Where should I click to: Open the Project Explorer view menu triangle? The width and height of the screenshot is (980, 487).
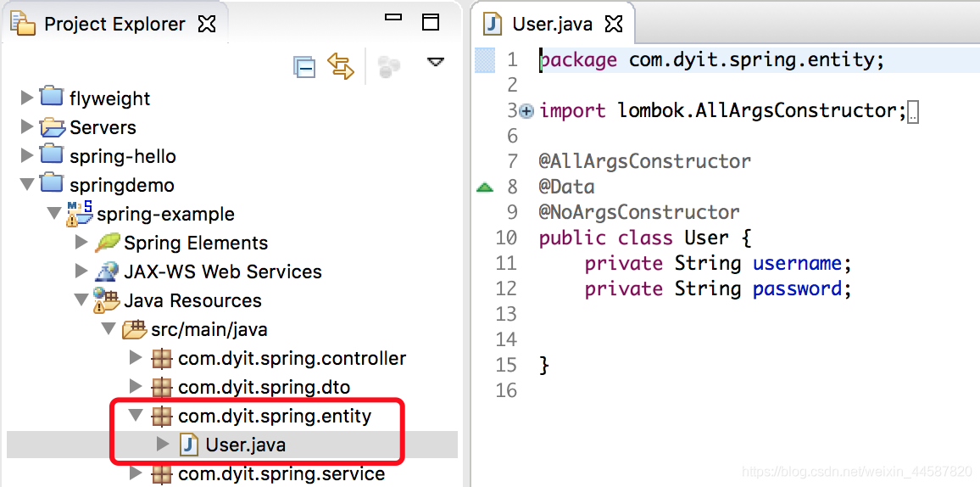(x=435, y=62)
